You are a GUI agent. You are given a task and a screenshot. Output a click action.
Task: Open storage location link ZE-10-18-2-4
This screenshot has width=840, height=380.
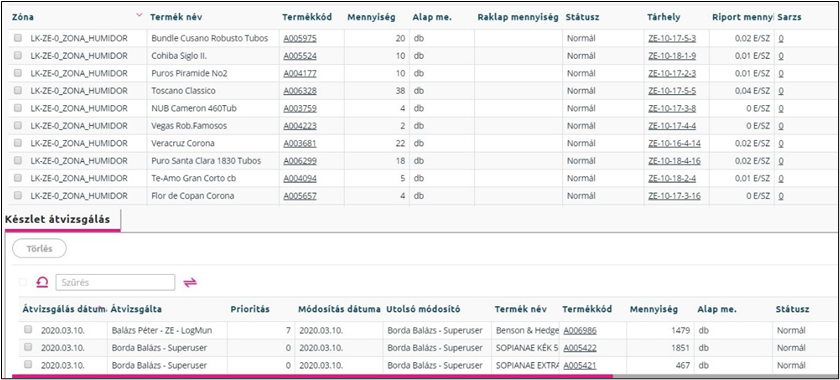click(672, 178)
